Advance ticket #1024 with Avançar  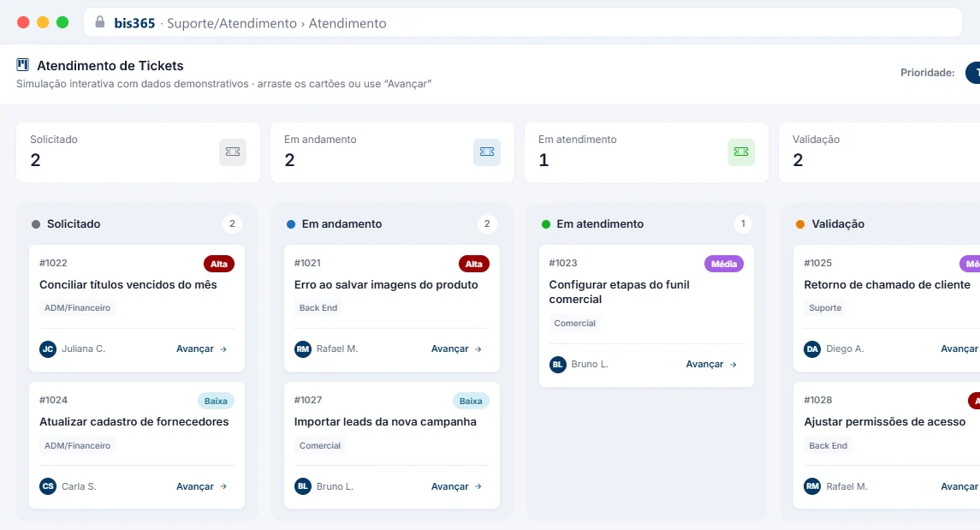(202, 486)
